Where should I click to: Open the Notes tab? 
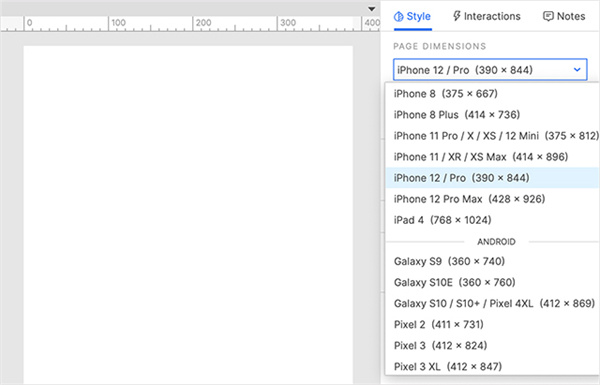(x=564, y=16)
